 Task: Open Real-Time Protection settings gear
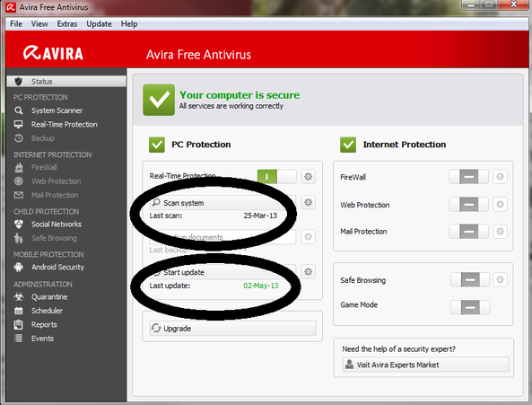308,177
